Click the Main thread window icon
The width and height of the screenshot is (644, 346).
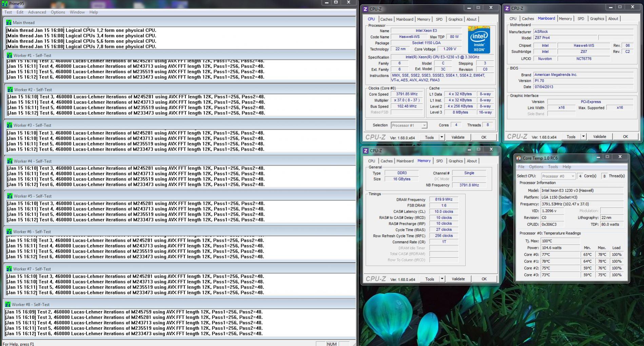click(9, 22)
